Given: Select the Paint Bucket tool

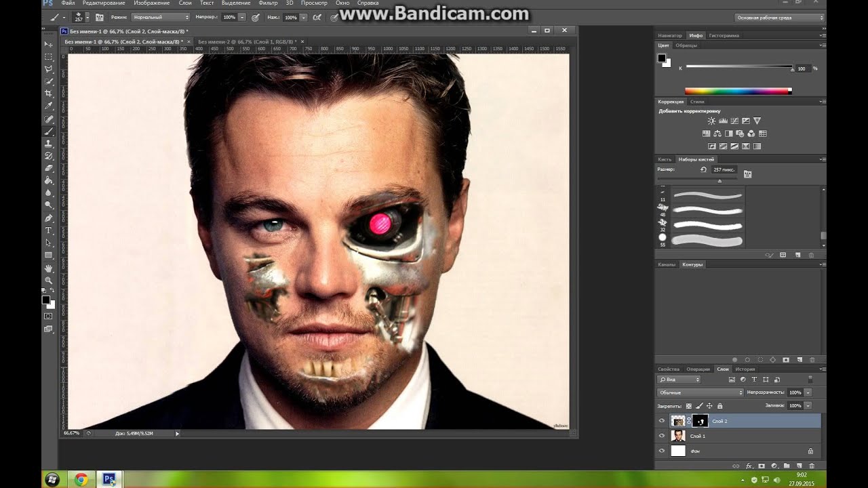Looking at the screenshot, I should point(48,180).
